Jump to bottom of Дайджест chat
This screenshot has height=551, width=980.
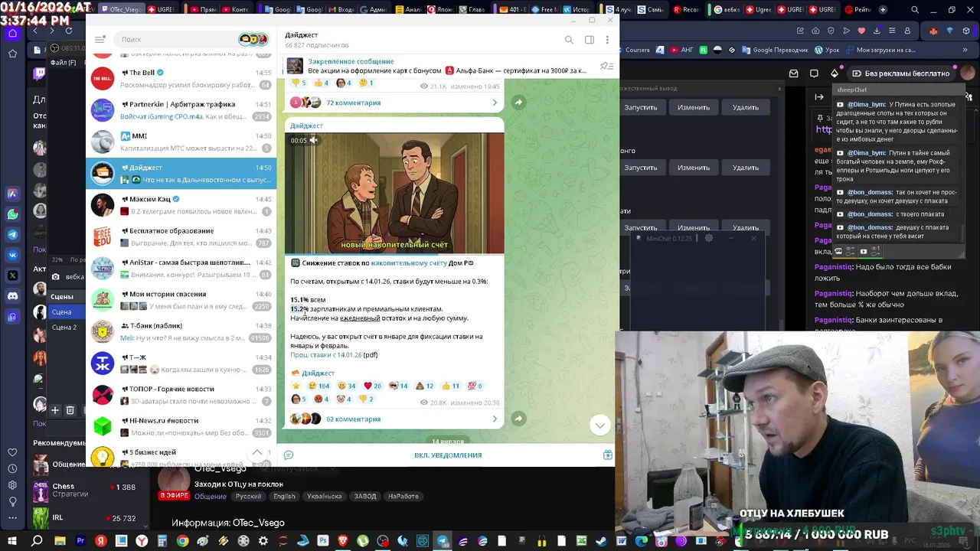click(599, 425)
